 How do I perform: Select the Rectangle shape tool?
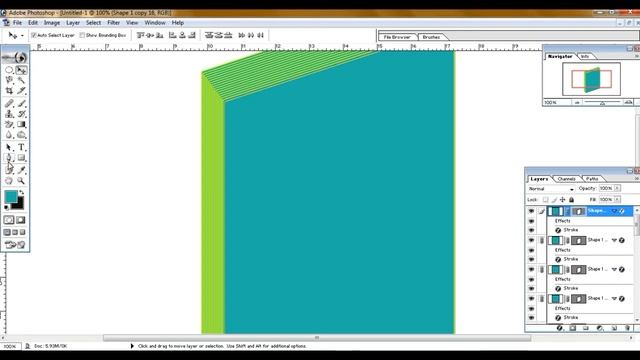[21, 158]
